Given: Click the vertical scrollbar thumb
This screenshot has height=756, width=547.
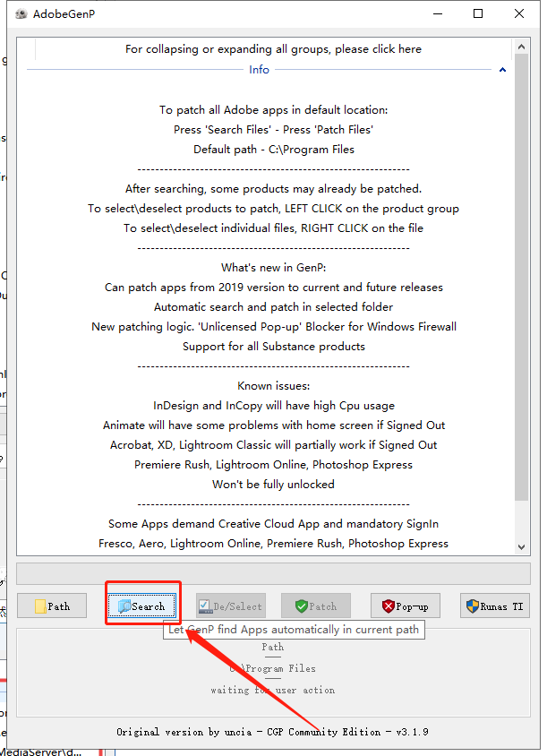Looking at the screenshot, I should pyautogui.click(x=523, y=269).
